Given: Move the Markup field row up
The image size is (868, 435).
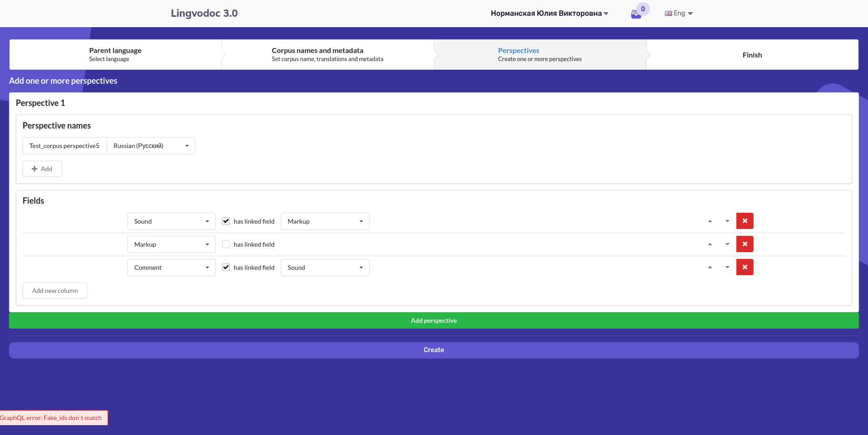Looking at the screenshot, I should tap(710, 244).
